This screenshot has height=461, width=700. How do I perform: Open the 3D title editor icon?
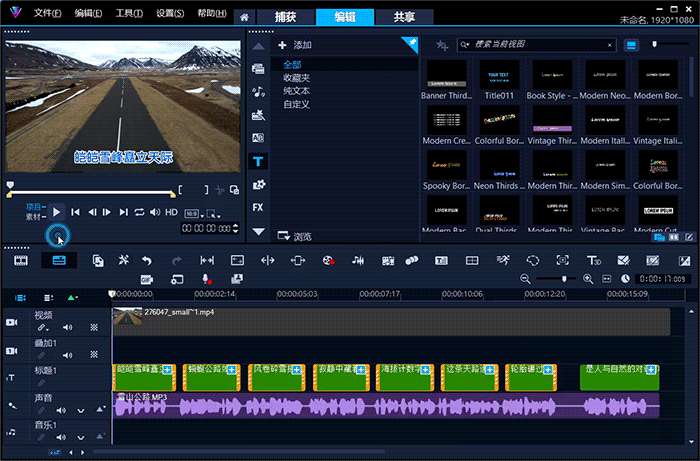coord(593,260)
